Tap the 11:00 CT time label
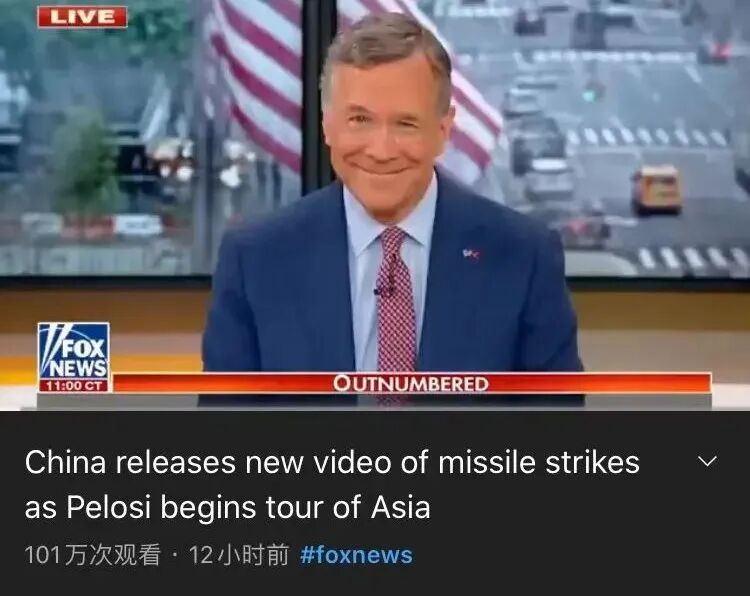The height and width of the screenshot is (596, 750). [74, 386]
